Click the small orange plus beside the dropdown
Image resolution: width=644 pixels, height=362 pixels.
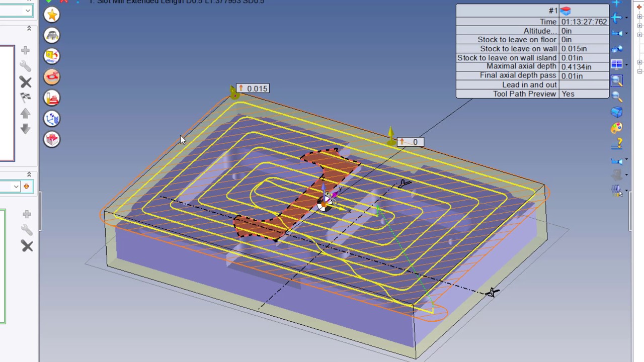click(26, 187)
